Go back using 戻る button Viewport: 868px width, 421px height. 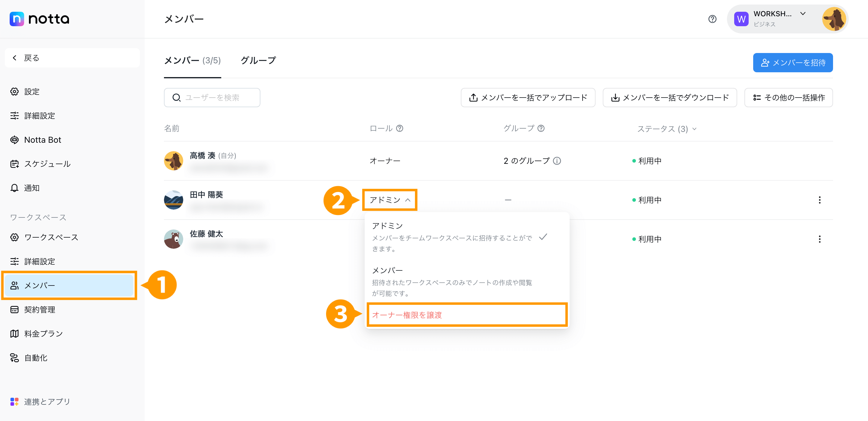(x=72, y=58)
